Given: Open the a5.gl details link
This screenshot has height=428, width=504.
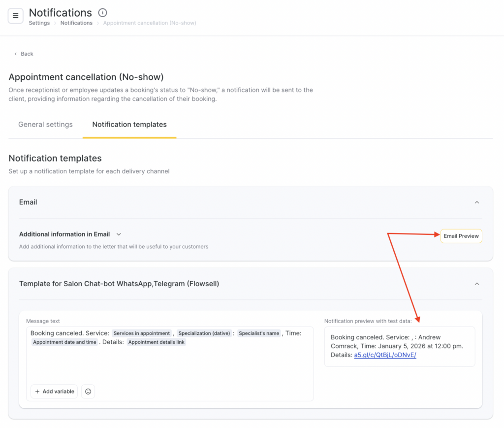Looking at the screenshot, I should click(x=385, y=355).
